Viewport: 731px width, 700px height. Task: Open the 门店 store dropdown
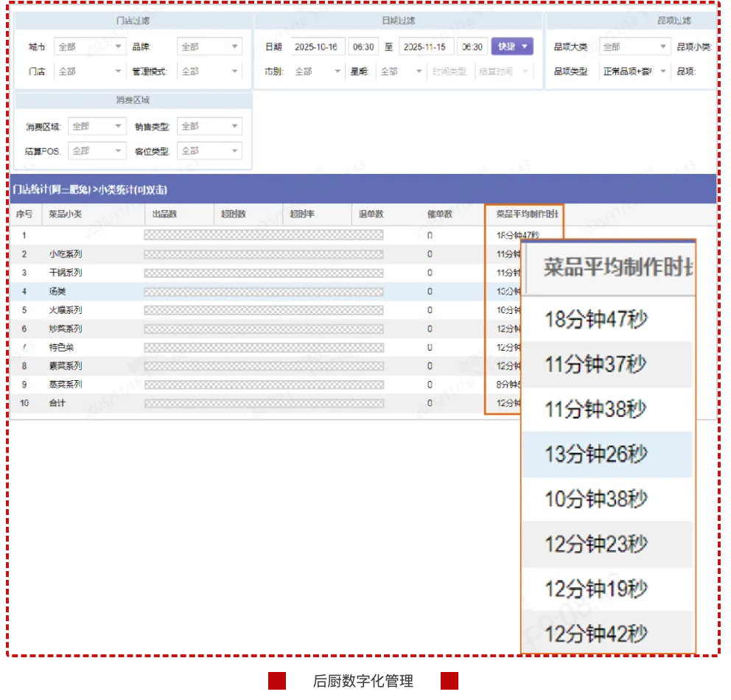click(90, 71)
